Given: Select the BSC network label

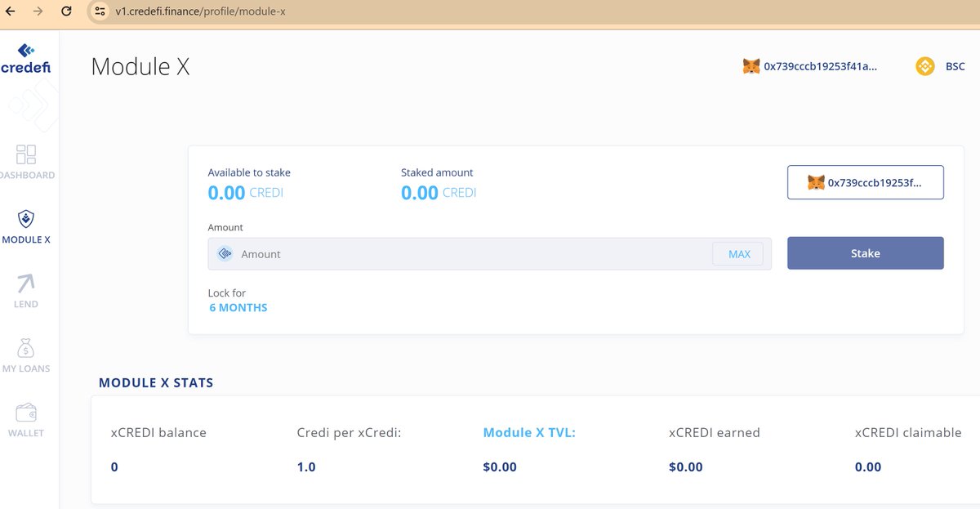Looking at the screenshot, I should (955, 67).
